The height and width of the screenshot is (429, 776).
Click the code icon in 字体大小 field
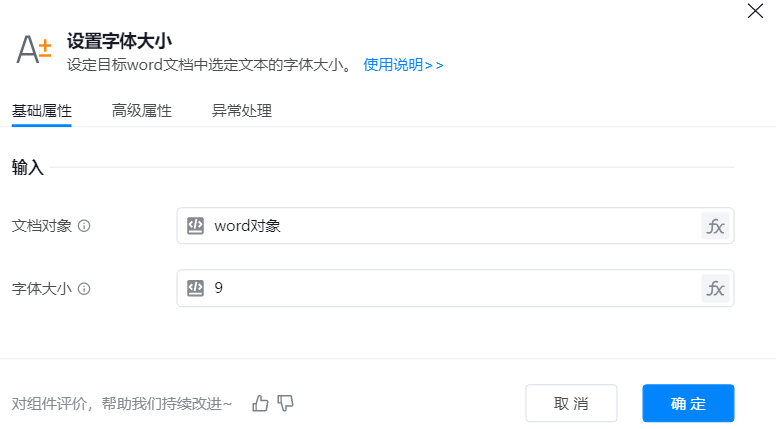[x=196, y=289]
